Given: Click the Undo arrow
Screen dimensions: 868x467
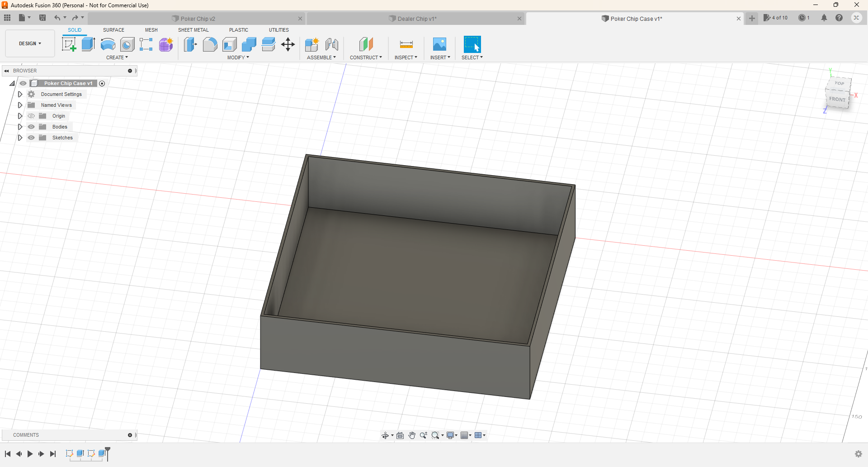Looking at the screenshot, I should click(57, 18).
